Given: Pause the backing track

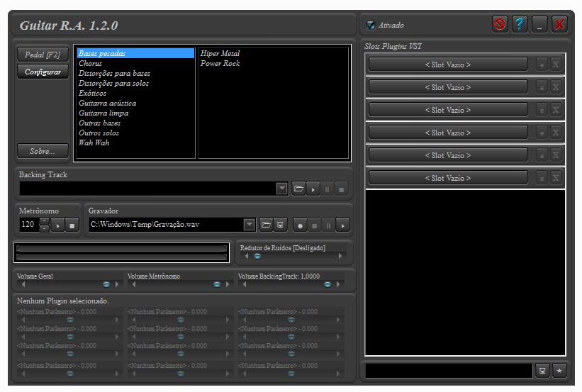Looking at the screenshot, I should [x=327, y=189].
